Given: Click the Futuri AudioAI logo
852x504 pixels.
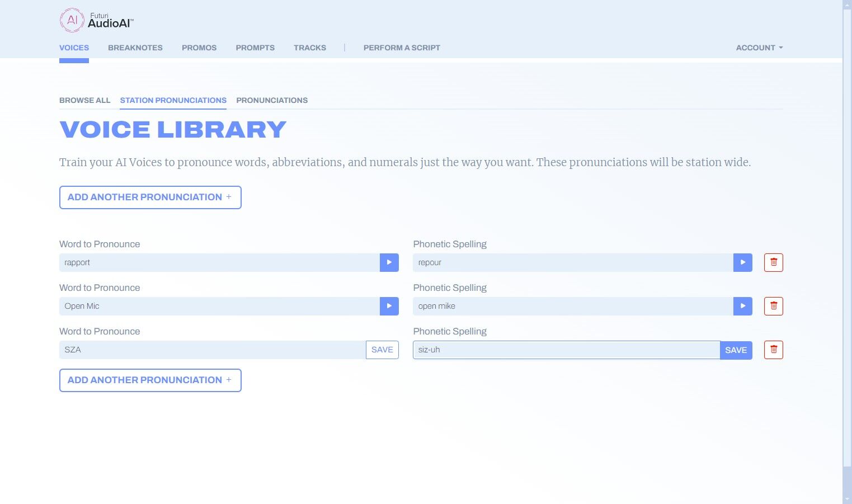Looking at the screenshot, I should (96, 21).
